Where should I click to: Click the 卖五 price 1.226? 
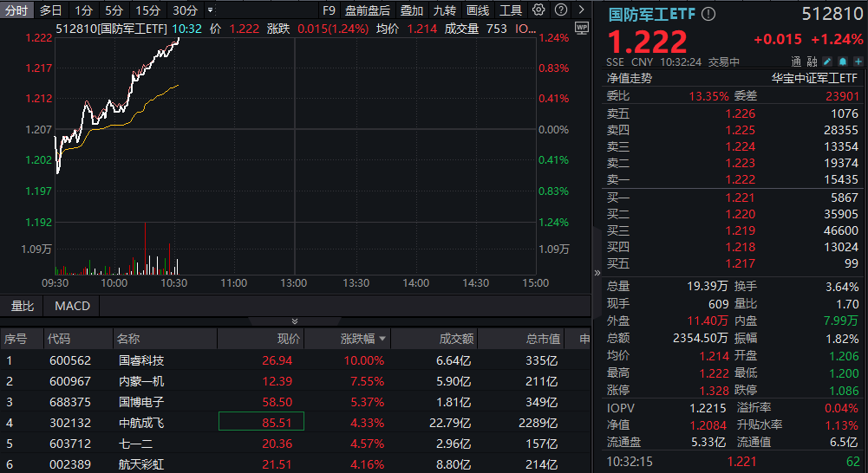click(x=741, y=113)
